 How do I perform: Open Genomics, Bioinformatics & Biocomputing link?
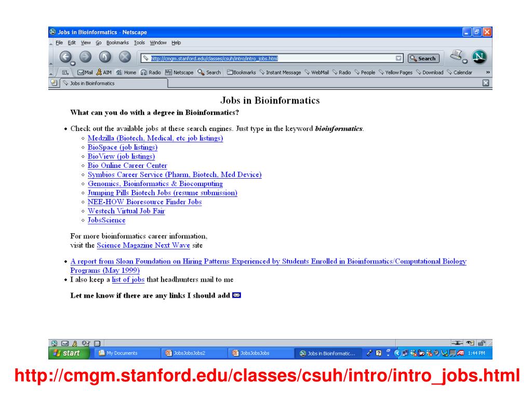coord(155,183)
